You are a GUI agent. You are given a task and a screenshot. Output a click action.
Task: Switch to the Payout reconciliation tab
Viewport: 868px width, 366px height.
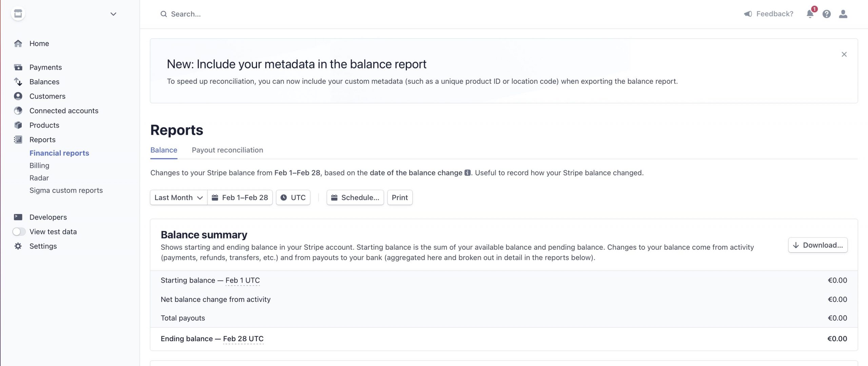(x=227, y=150)
